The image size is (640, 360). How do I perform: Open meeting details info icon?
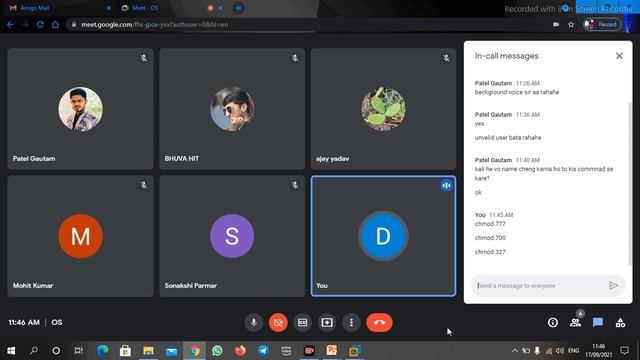click(553, 322)
